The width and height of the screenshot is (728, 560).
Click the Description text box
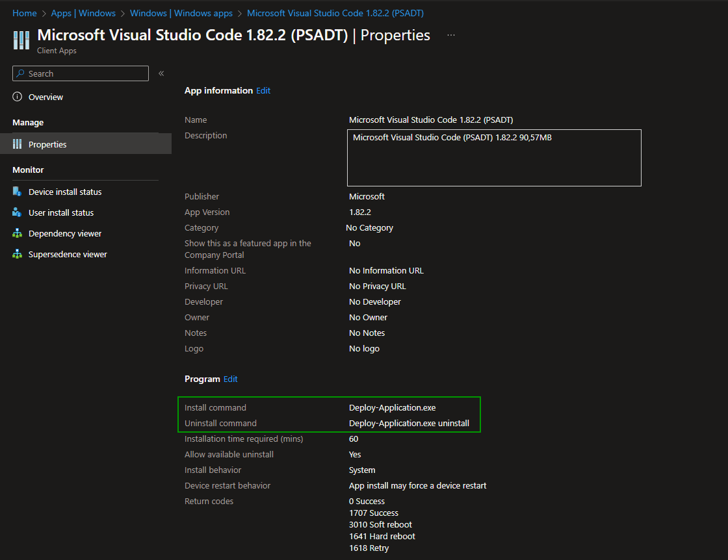[494, 158]
